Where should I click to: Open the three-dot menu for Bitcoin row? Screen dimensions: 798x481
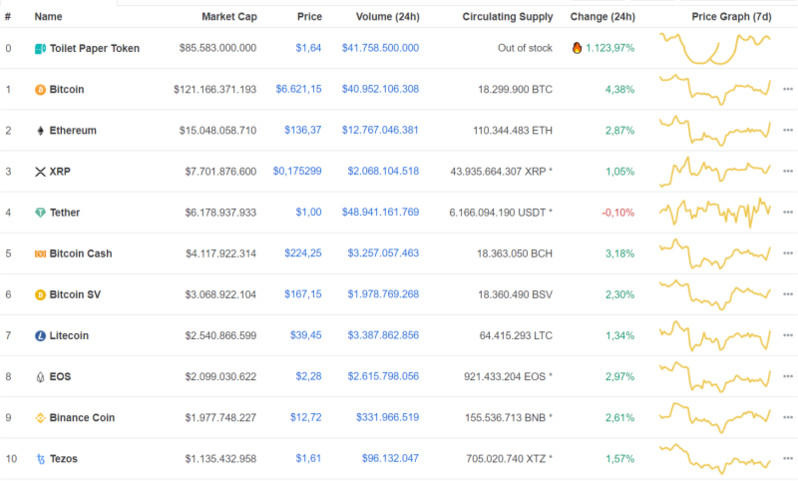coord(787,89)
